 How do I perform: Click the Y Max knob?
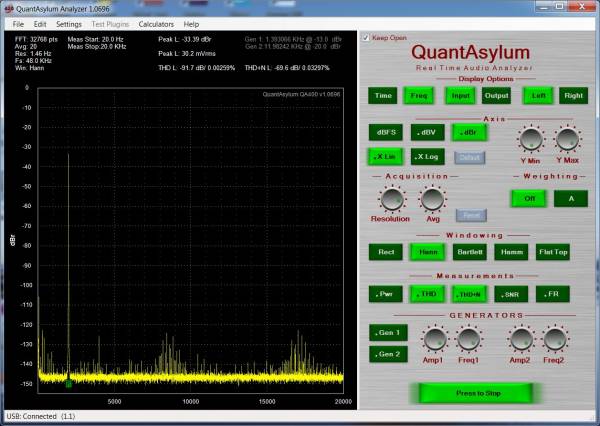pos(567,139)
